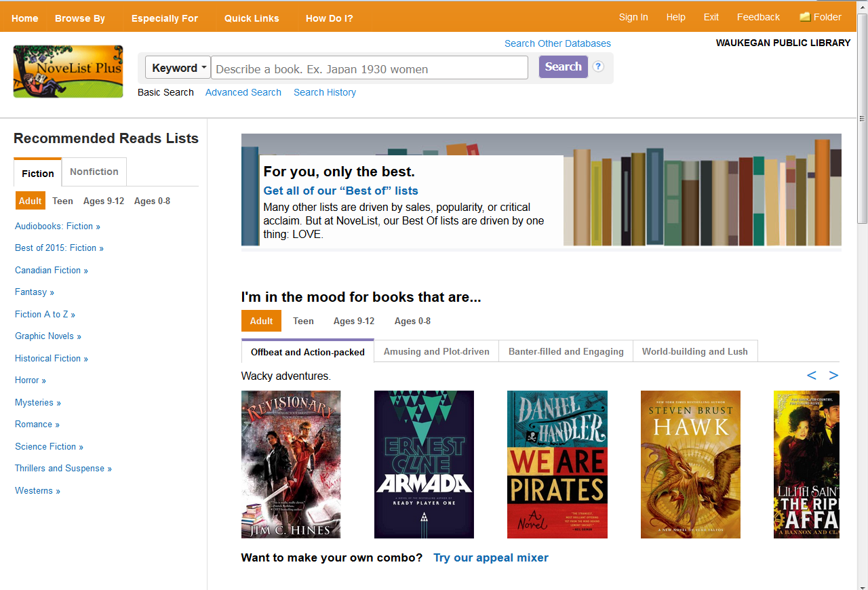Switch to the Nonfiction tab
Screen dimensions: 868x590
(x=94, y=172)
